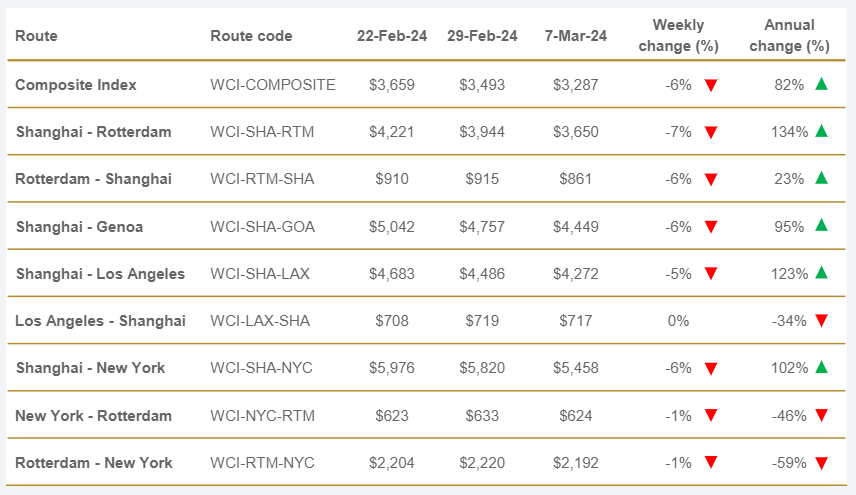The width and height of the screenshot is (856, 495).
Task: Click green up arrow beside 102% annual change
Action: [821, 367]
